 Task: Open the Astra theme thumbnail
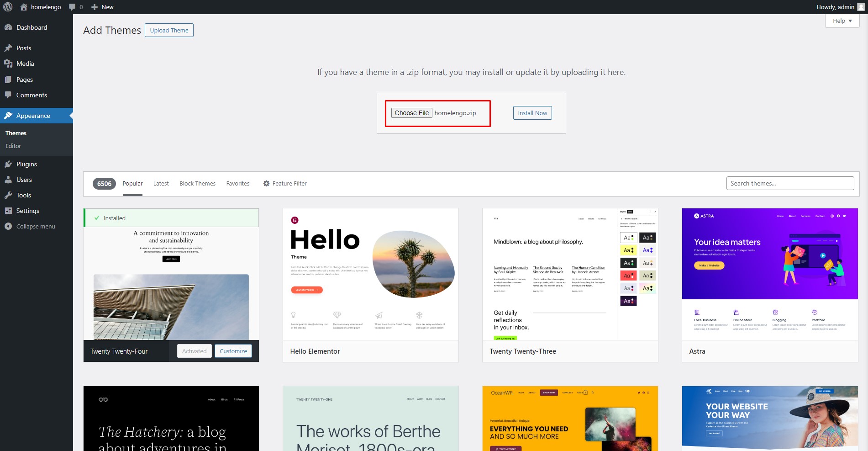(x=770, y=274)
